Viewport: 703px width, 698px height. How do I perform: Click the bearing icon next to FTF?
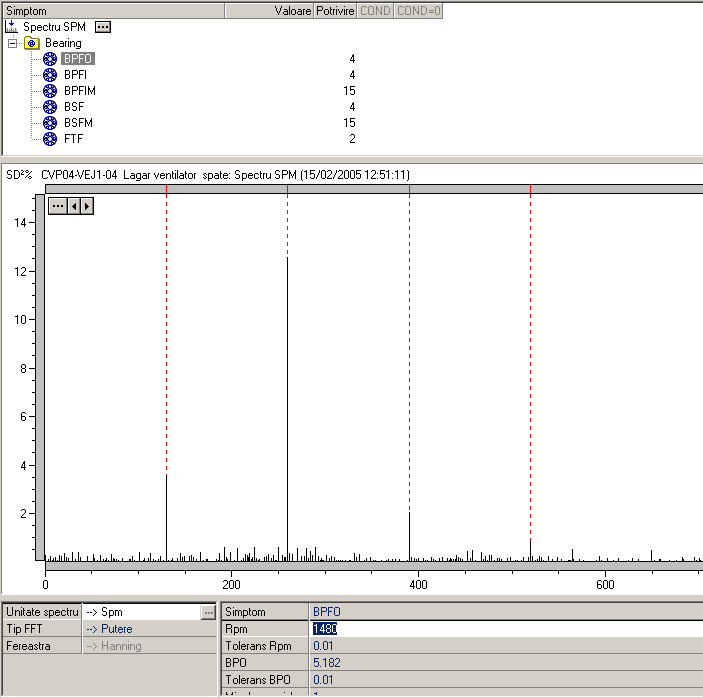point(50,139)
